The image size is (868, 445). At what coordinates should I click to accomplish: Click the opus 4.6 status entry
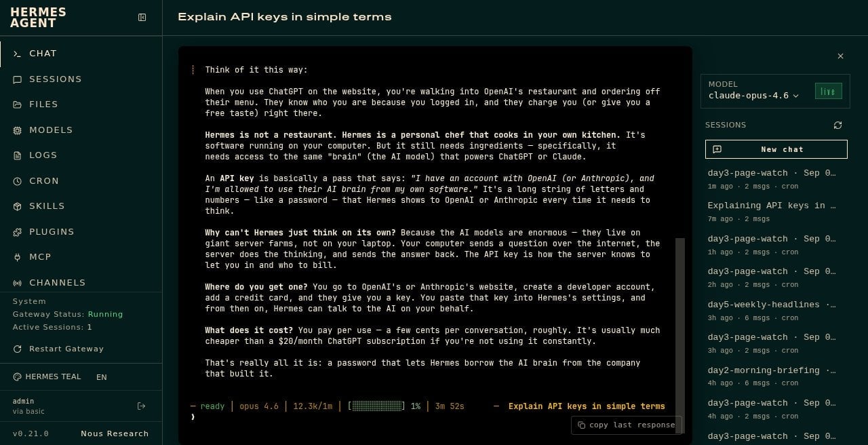pyautogui.click(x=259, y=406)
